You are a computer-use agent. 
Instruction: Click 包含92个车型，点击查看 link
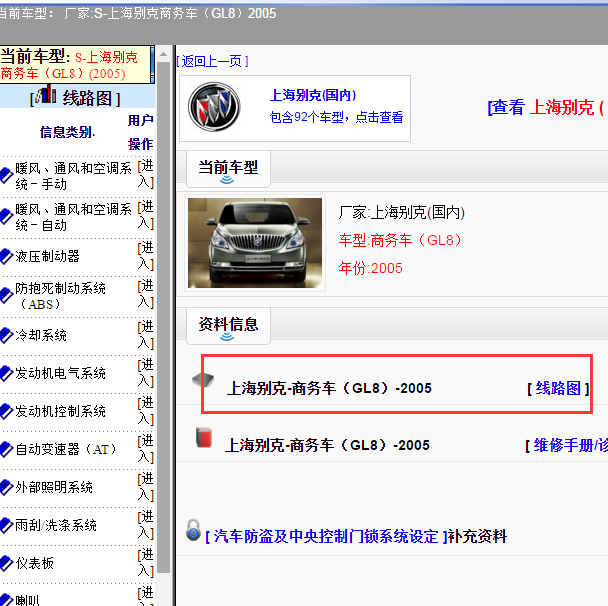pos(336,117)
